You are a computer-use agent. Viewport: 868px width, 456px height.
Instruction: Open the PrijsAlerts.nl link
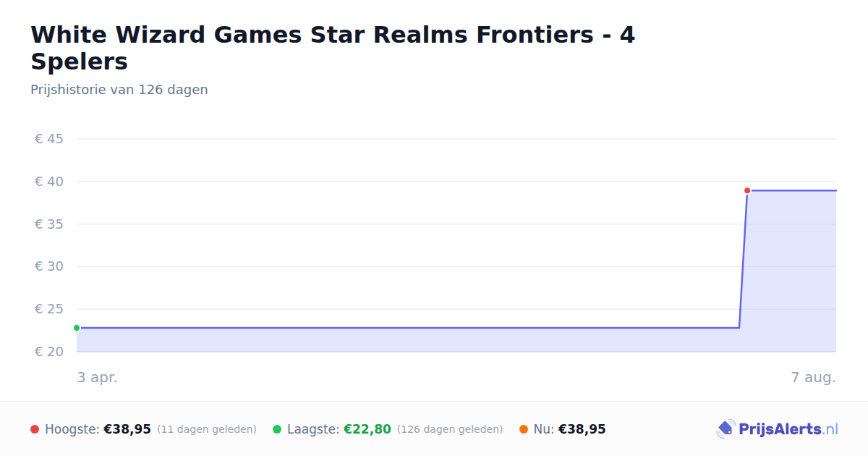[778, 429]
